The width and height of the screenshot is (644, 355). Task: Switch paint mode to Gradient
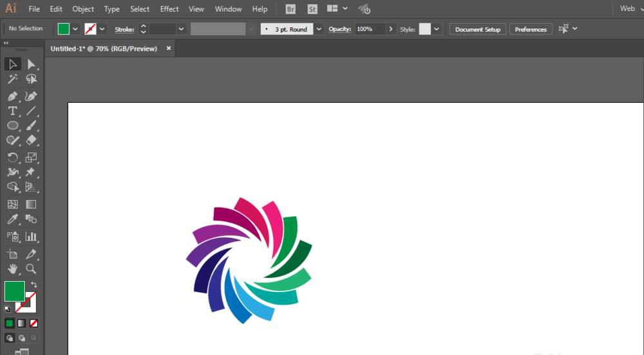coord(21,323)
